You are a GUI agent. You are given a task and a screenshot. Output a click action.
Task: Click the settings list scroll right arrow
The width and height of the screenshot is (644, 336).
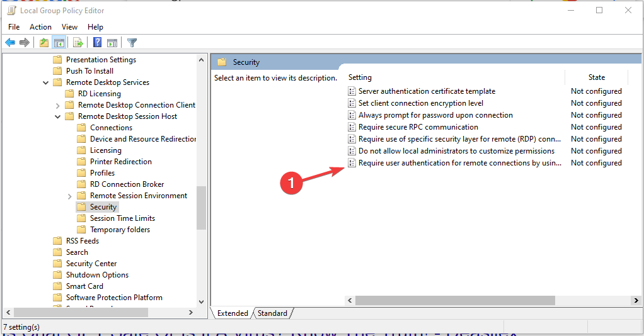click(636, 301)
